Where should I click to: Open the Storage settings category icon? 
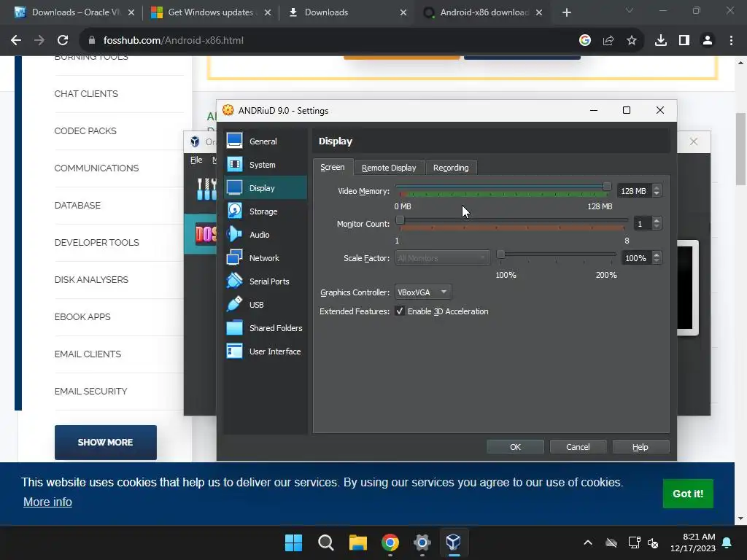tap(234, 211)
